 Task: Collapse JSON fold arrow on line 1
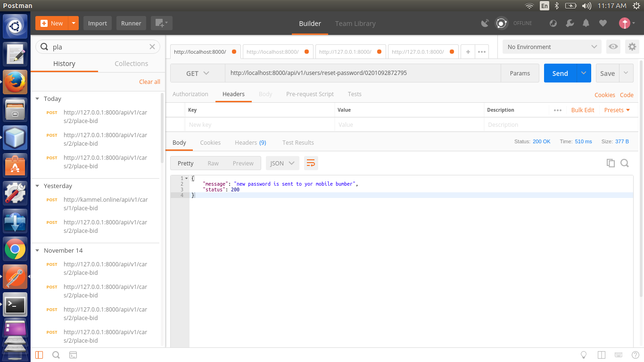point(186,178)
